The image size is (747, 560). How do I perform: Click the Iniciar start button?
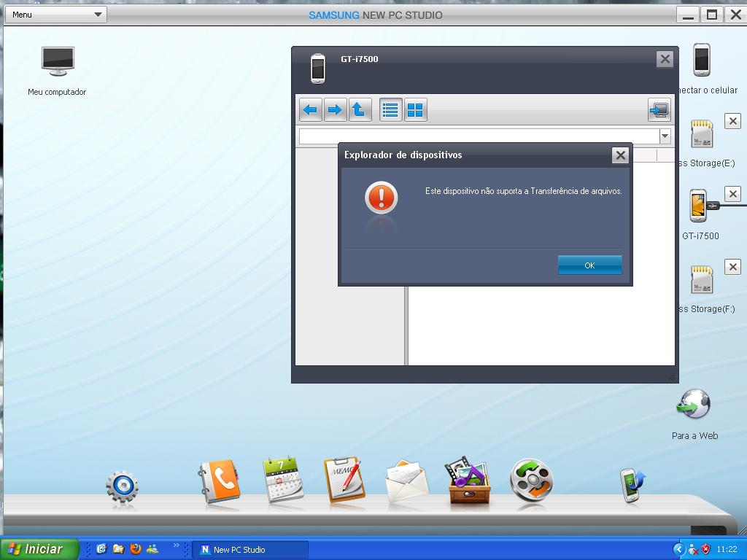39,549
